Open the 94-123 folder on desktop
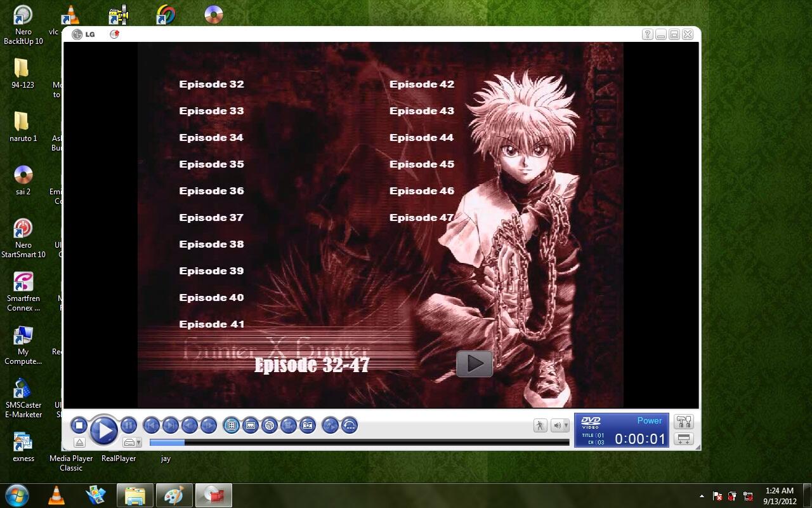 (x=23, y=73)
